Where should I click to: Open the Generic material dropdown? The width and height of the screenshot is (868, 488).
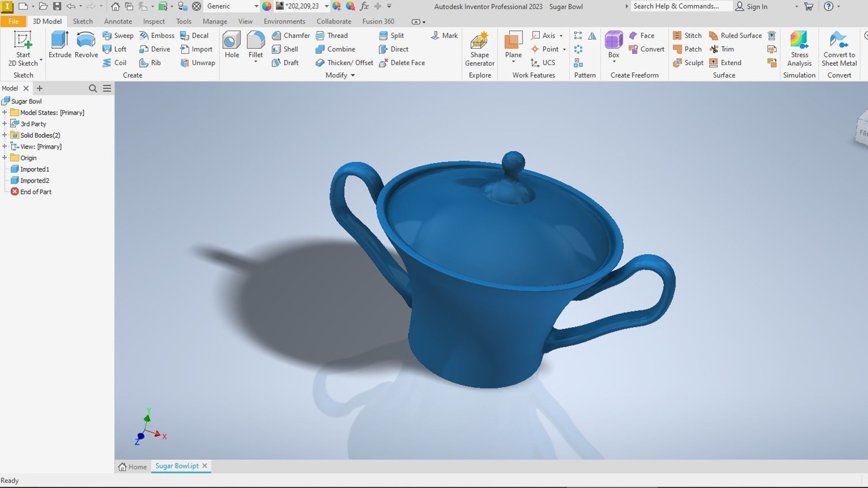tap(256, 6)
